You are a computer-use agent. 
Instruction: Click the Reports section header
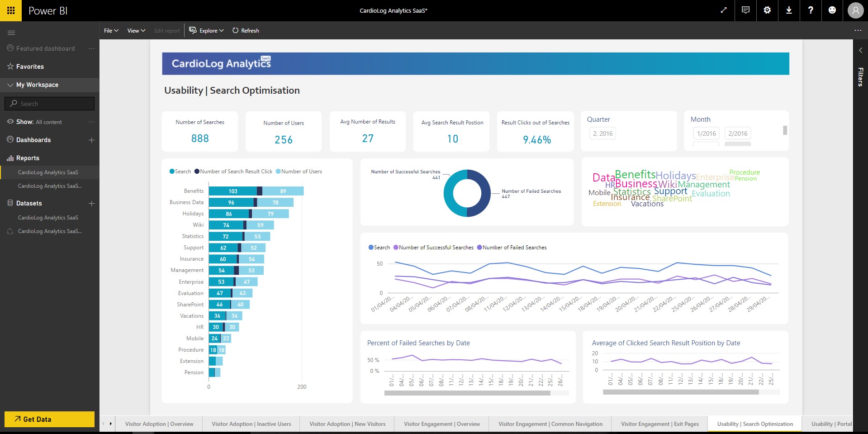pyautogui.click(x=28, y=158)
